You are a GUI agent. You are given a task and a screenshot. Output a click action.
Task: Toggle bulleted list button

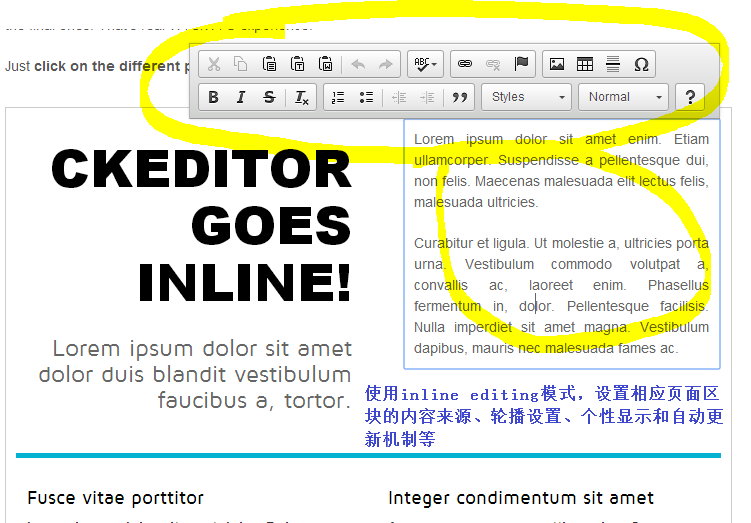pos(366,97)
